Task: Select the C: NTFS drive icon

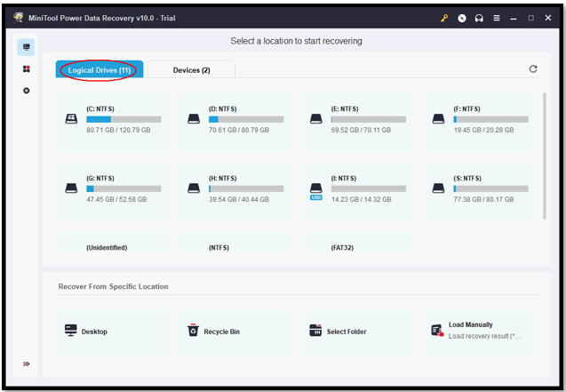Action: tap(71, 119)
